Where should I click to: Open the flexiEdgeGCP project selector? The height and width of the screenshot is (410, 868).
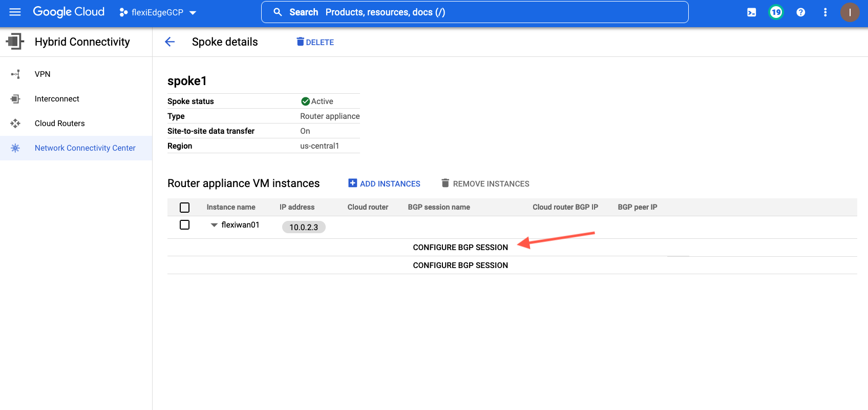coord(158,12)
